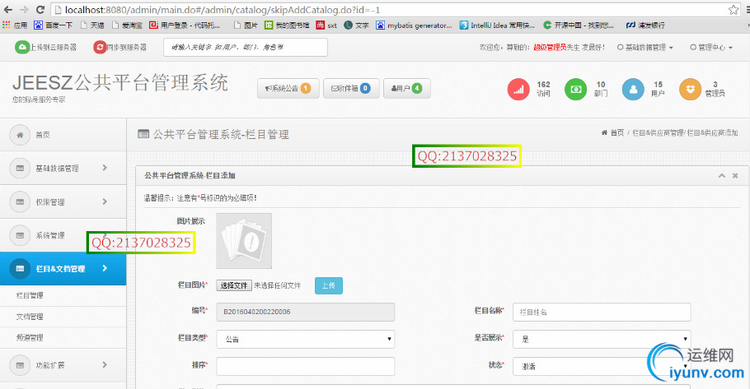Click the list icon beside the page title
750x389 pixels.
click(143, 134)
